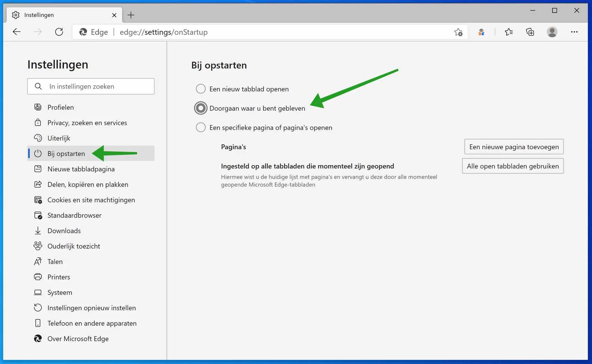Open Delen, kopiëren en plakken settings
Image resolution: width=592 pixels, height=364 pixels.
(x=91, y=184)
